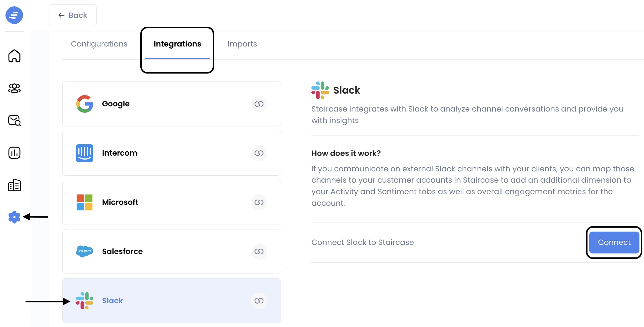Select the Google integration card
This screenshot has width=644, height=327.
coord(172,104)
